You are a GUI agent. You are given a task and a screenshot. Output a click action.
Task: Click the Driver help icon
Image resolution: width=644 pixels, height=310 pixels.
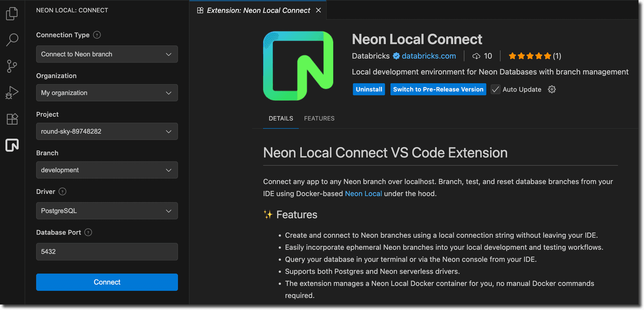pyautogui.click(x=62, y=192)
